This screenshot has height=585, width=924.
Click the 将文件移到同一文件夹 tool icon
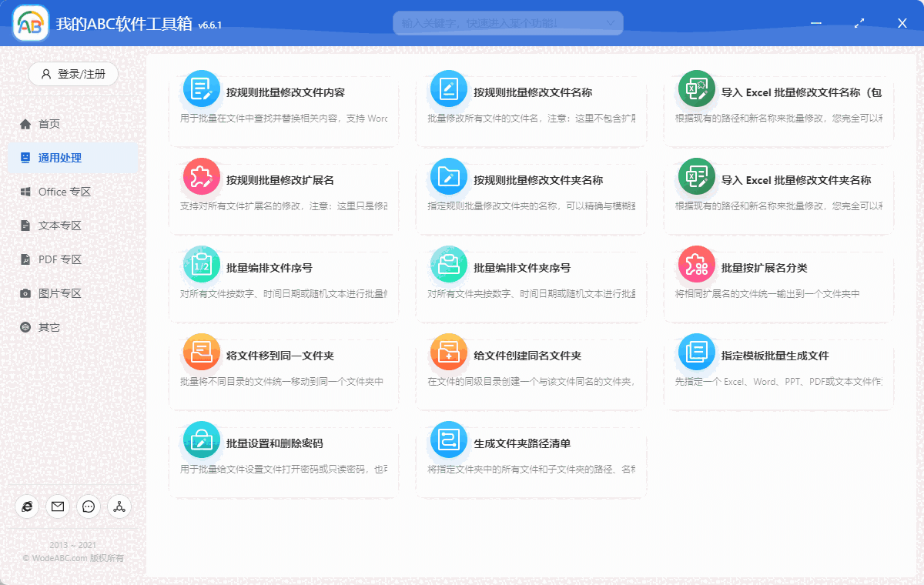coord(201,351)
